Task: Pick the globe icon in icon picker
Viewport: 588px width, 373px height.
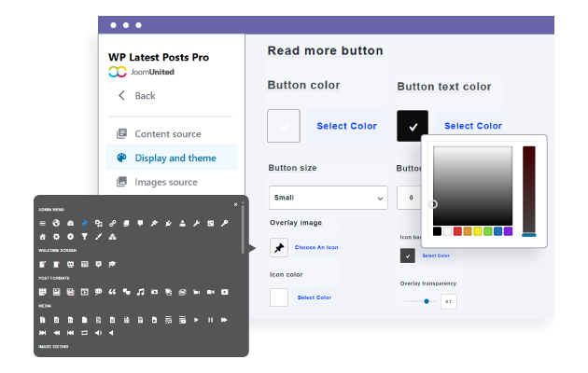Action: pos(56,223)
